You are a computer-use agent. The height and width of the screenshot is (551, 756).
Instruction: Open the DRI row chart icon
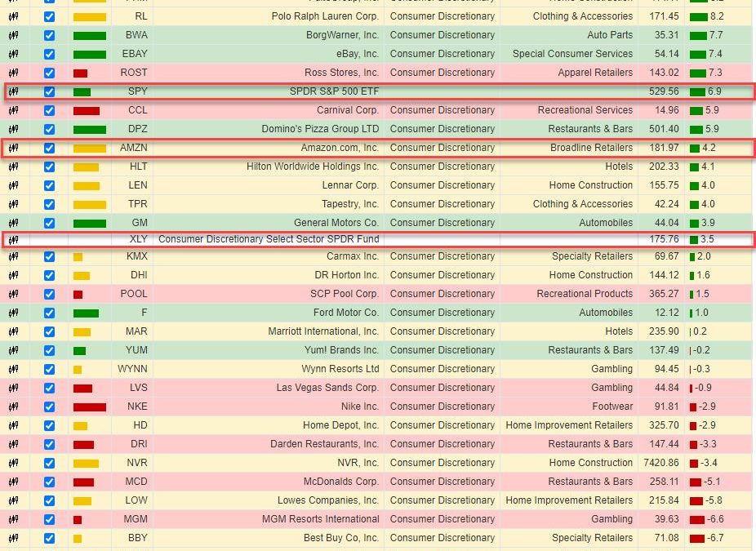tap(14, 444)
